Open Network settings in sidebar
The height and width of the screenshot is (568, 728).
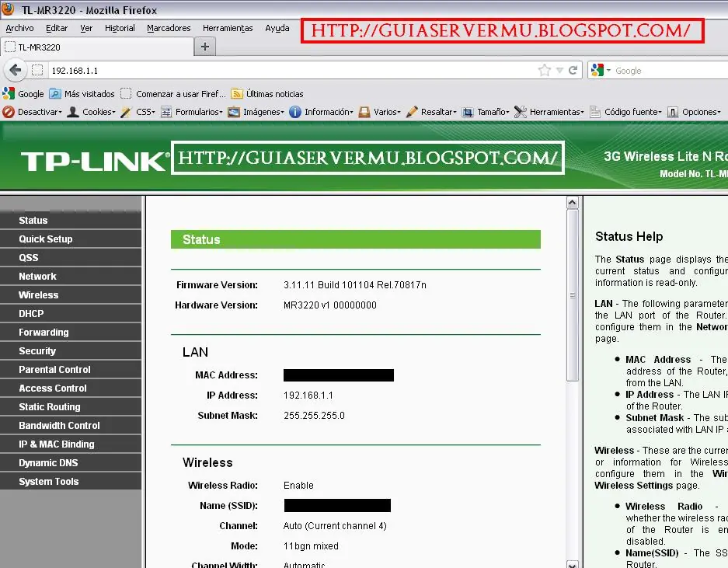71,277
